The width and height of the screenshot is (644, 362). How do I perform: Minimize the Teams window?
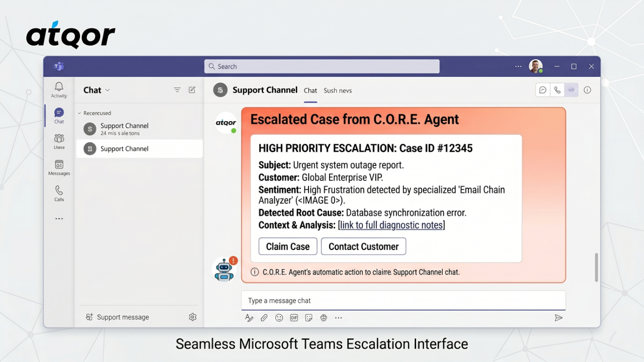556,66
